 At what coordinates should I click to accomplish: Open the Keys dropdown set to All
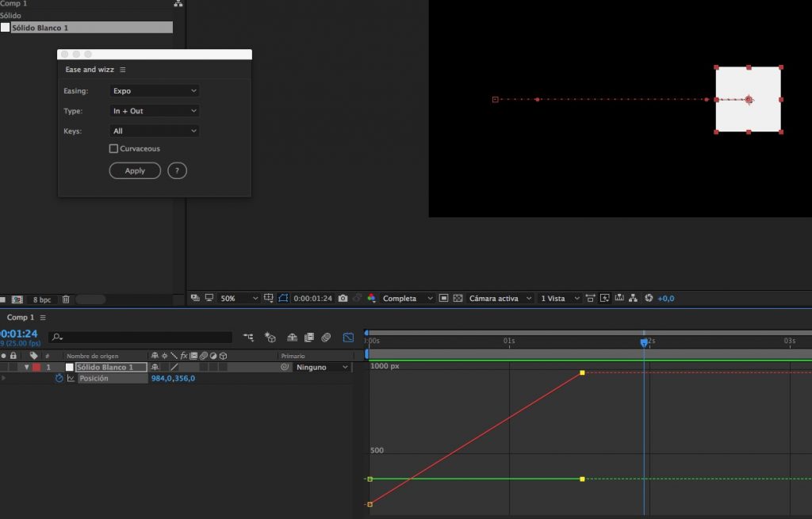click(154, 131)
